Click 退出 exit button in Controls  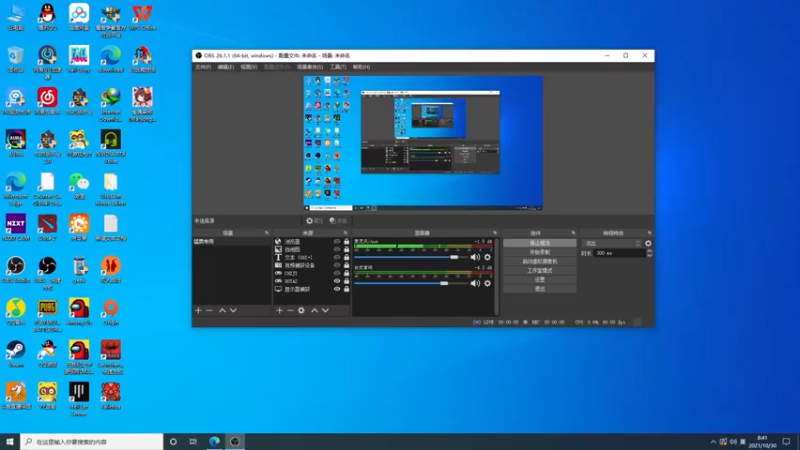pos(540,289)
